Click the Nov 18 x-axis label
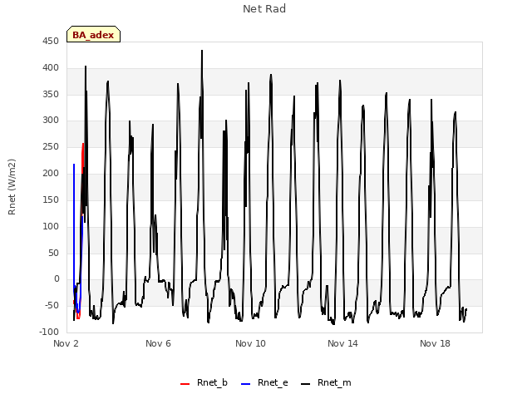Viewport: 532px width, 399px height. tap(435, 343)
